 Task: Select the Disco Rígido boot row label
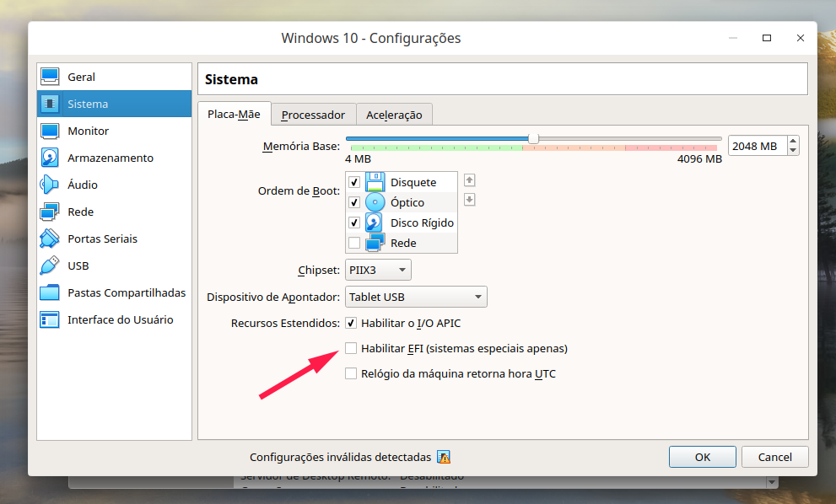coord(423,223)
